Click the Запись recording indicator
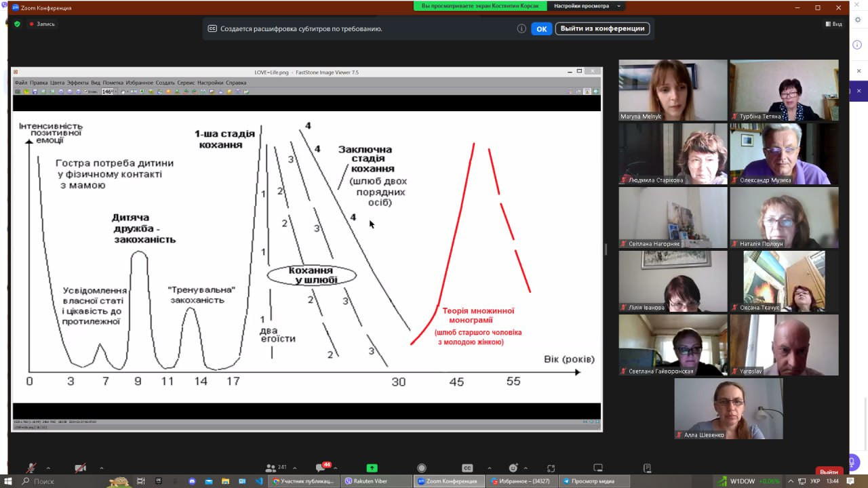Screen dimensions: 868x488 point(42,24)
